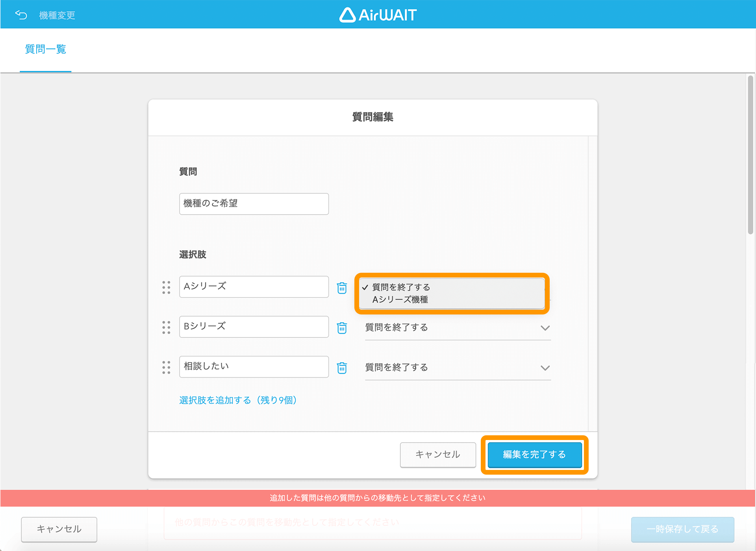Screen dimensions: 756x551
Task: Edit the Bシリーズ choice text field
Action: point(254,327)
